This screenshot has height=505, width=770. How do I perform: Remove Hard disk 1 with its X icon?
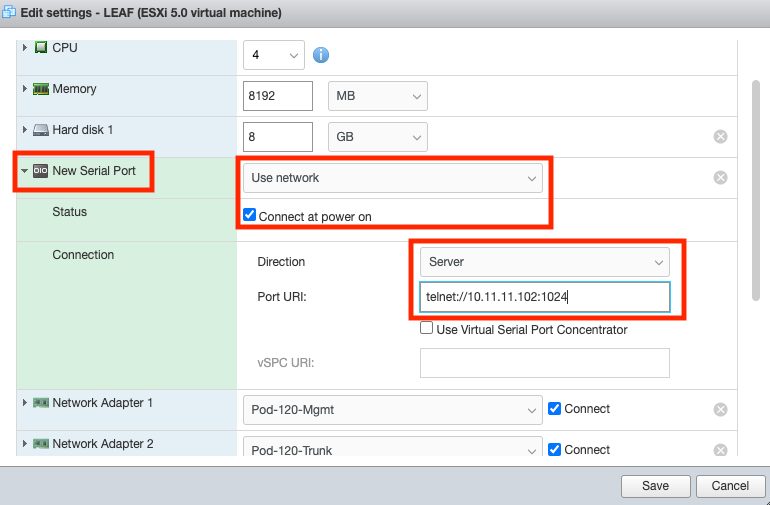(720, 137)
